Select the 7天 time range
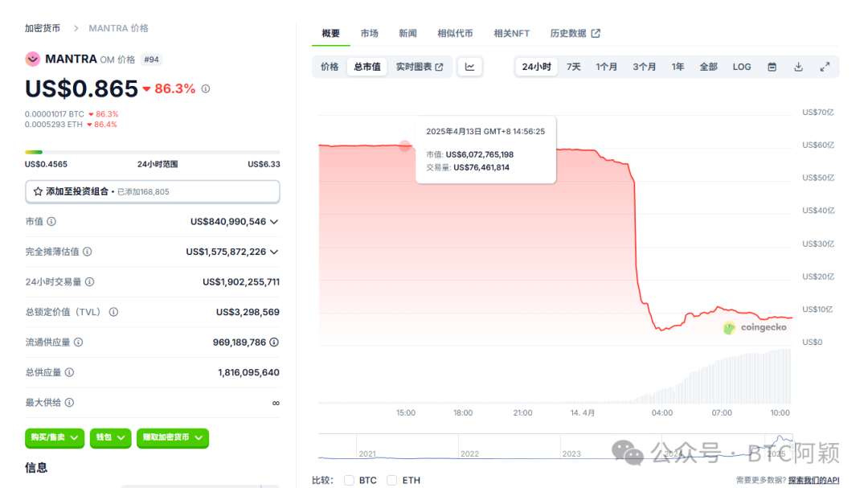 pos(574,67)
